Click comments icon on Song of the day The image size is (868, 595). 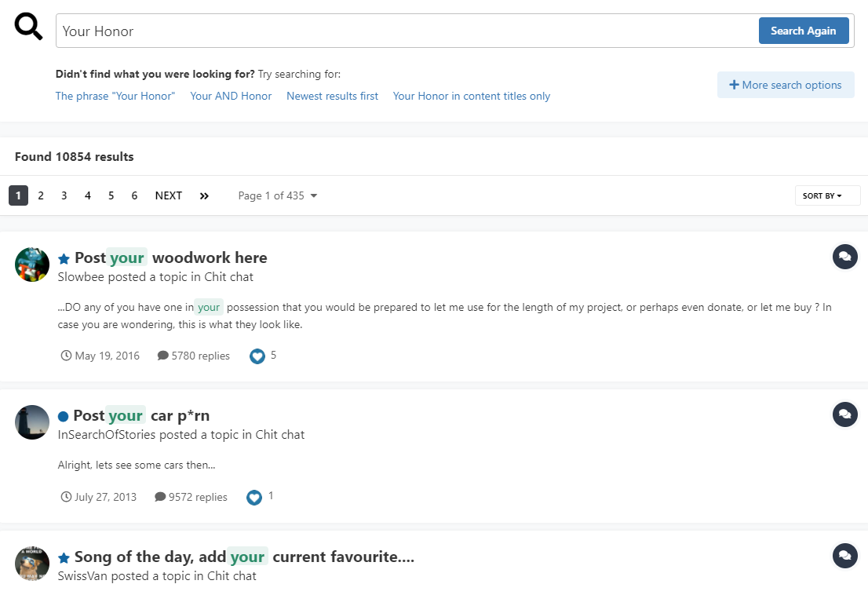point(844,556)
